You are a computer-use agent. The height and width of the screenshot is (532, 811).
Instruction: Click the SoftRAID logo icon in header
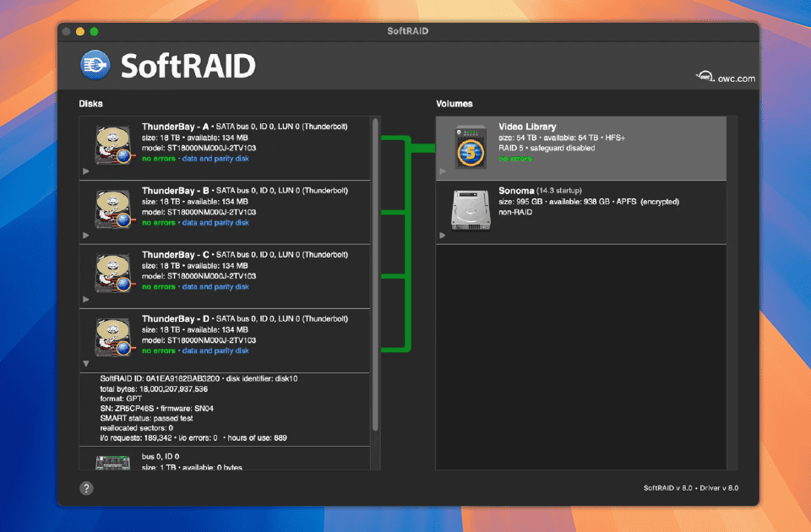coord(95,65)
